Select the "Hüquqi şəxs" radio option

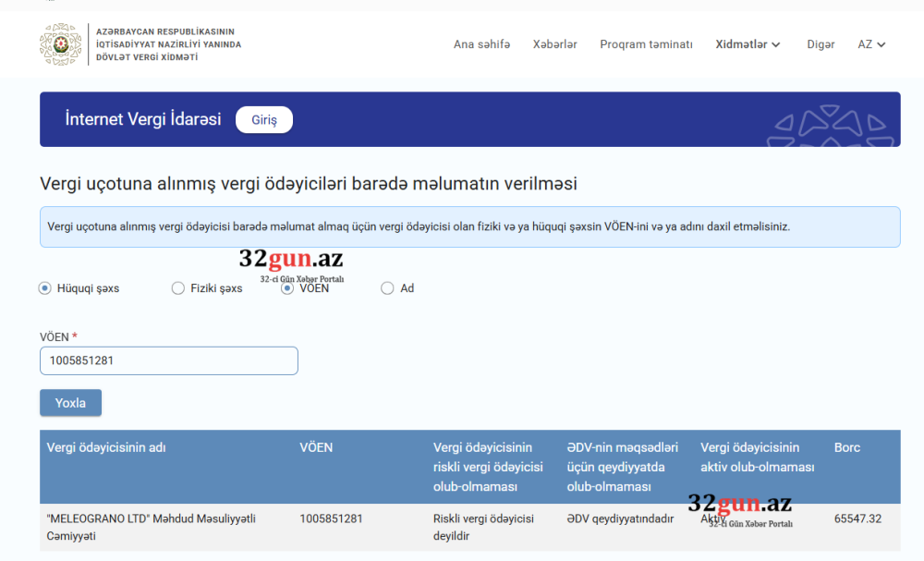click(43, 287)
